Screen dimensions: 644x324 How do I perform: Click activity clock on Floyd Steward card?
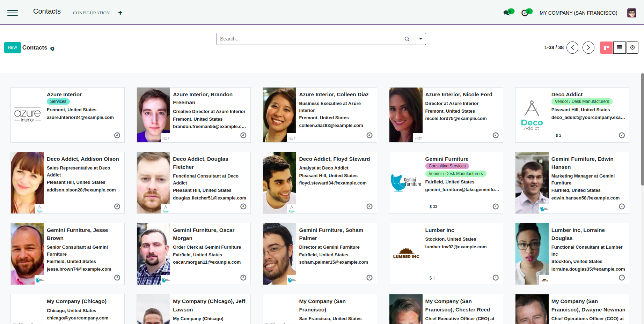click(x=369, y=206)
